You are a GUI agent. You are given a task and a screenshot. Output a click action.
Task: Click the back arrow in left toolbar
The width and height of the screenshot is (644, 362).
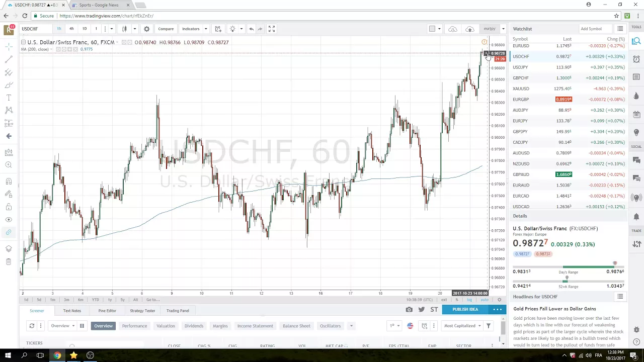pos(9,136)
